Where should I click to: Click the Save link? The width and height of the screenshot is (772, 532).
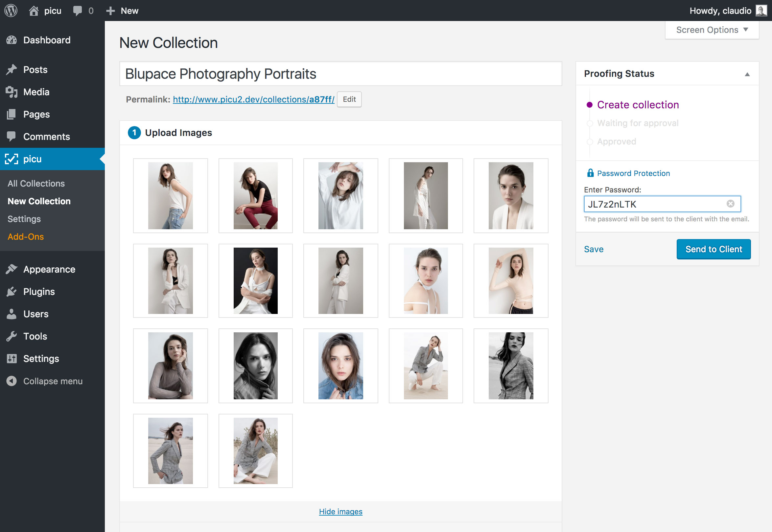(594, 249)
